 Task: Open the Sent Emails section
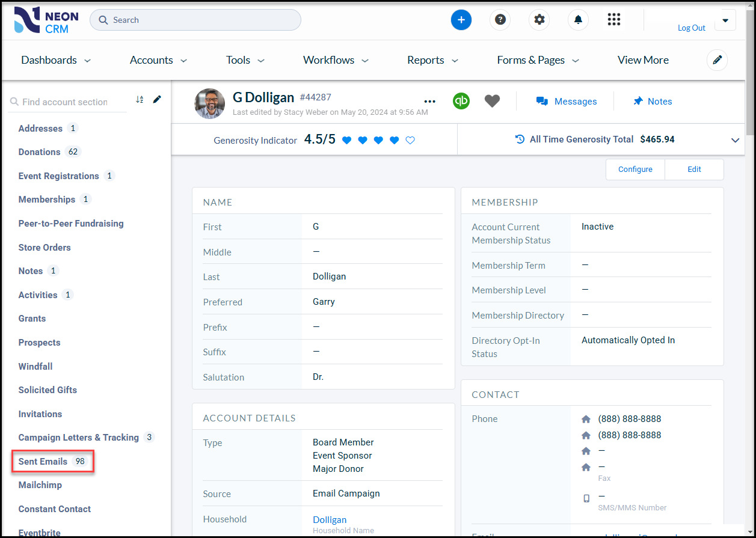tap(43, 462)
